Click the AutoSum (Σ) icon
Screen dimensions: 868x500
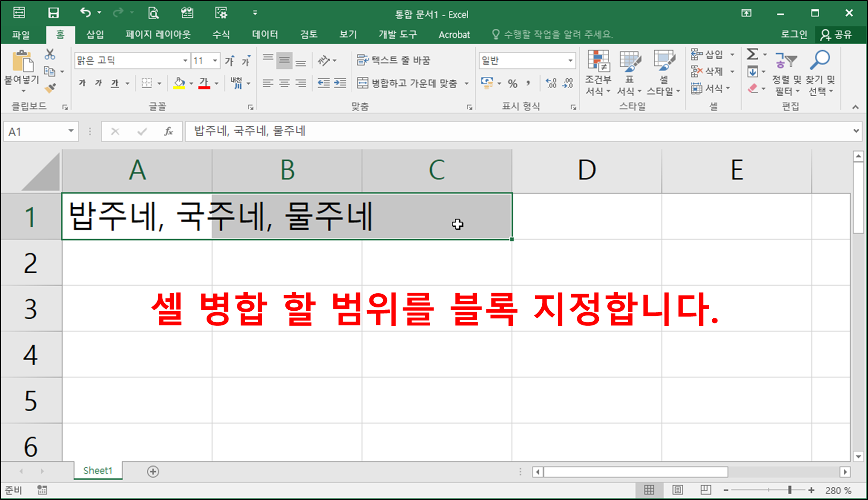752,54
